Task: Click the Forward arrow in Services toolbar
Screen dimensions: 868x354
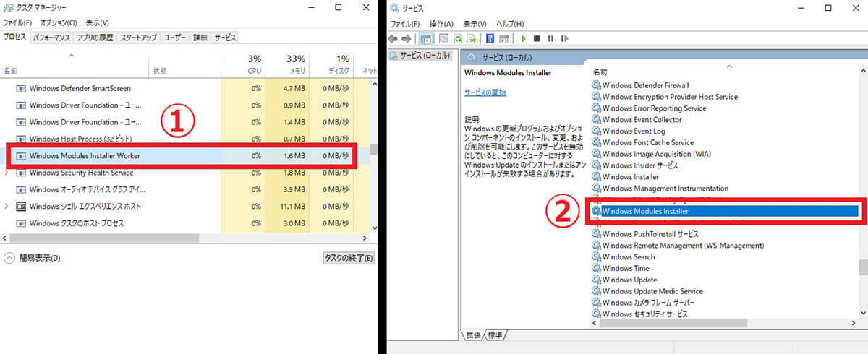Action: pos(407,38)
